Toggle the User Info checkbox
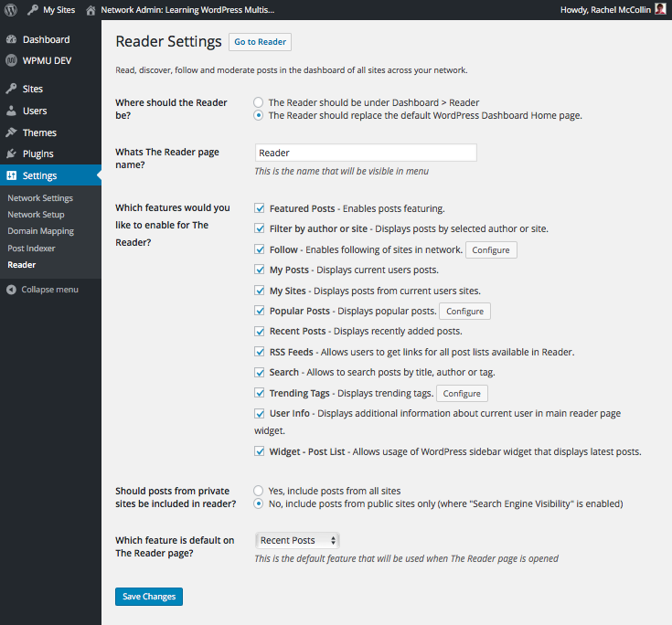Viewport: 672px width, 625px height. coord(260,413)
